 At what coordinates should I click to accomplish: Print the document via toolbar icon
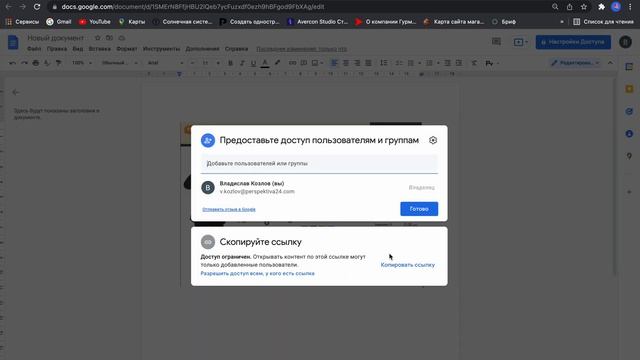tap(36, 63)
